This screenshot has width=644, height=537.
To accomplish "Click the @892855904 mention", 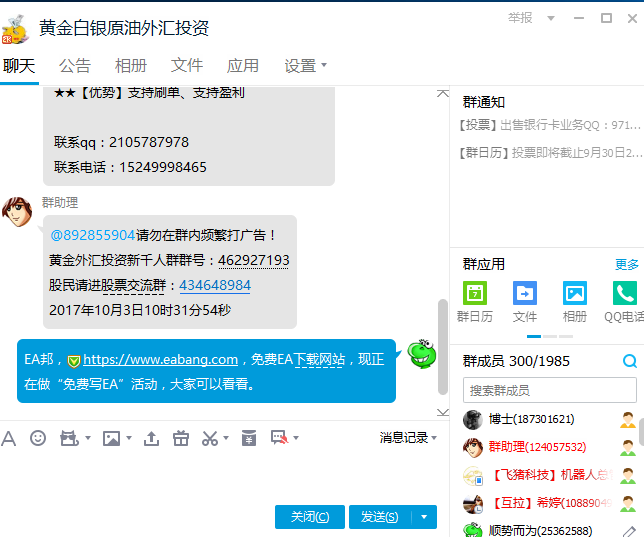I will (92, 235).
